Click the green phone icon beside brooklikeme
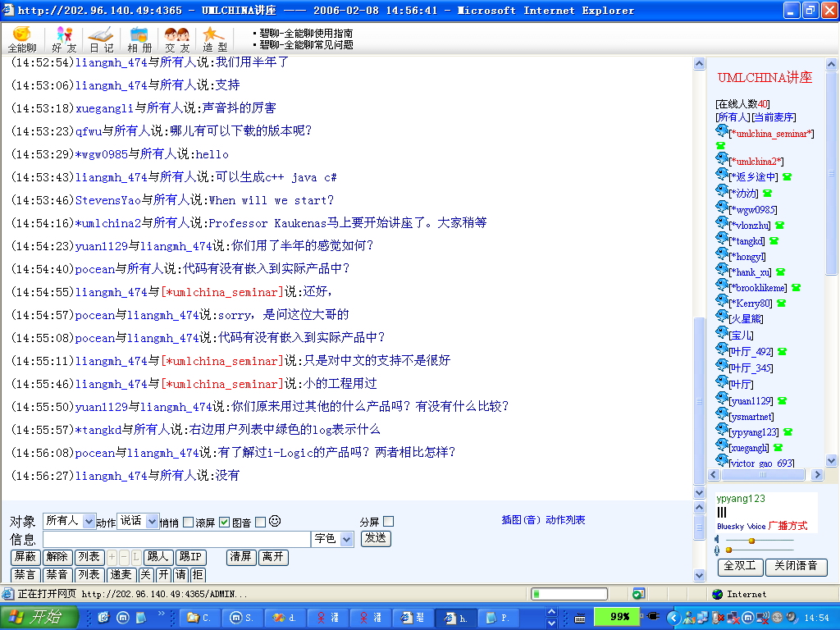This screenshot has width=840, height=630. tap(796, 288)
